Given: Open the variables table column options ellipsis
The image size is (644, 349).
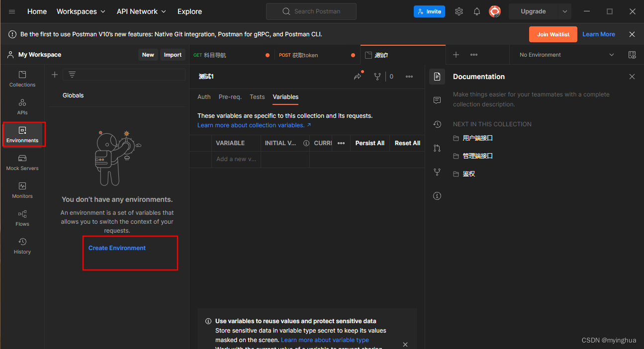Looking at the screenshot, I should pyautogui.click(x=341, y=143).
